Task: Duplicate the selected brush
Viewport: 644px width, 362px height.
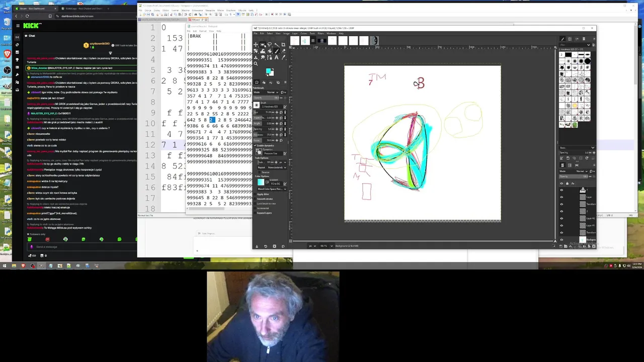Action: click(x=574, y=158)
